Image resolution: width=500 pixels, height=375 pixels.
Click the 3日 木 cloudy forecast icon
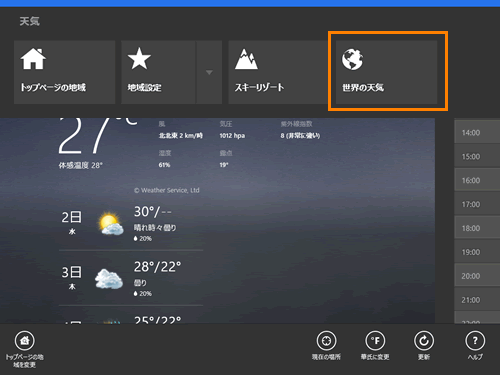tap(109, 279)
